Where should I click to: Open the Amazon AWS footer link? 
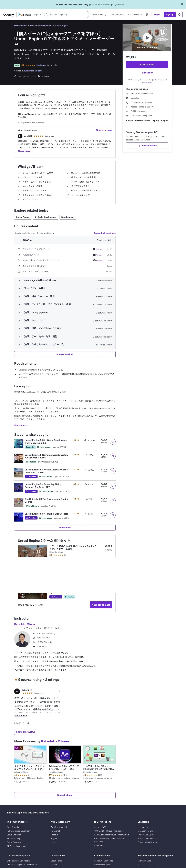pyautogui.click(x=100, y=827)
